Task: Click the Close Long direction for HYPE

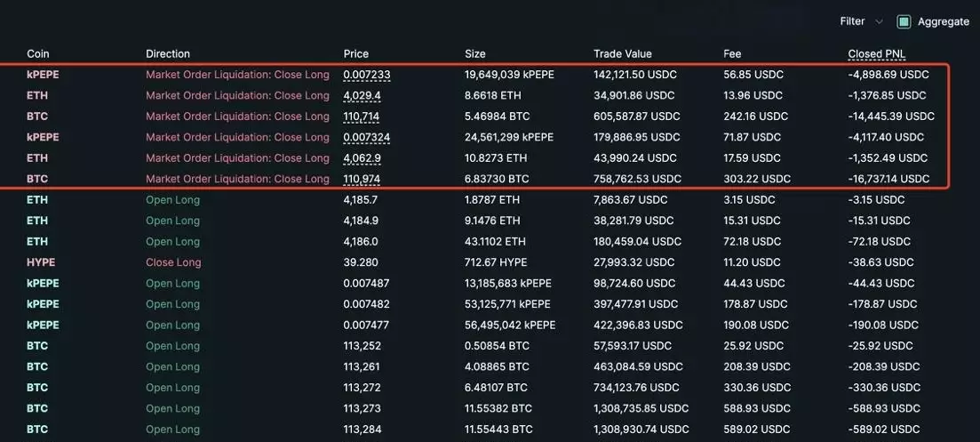Action: pyautogui.click(x=173, y=262)
